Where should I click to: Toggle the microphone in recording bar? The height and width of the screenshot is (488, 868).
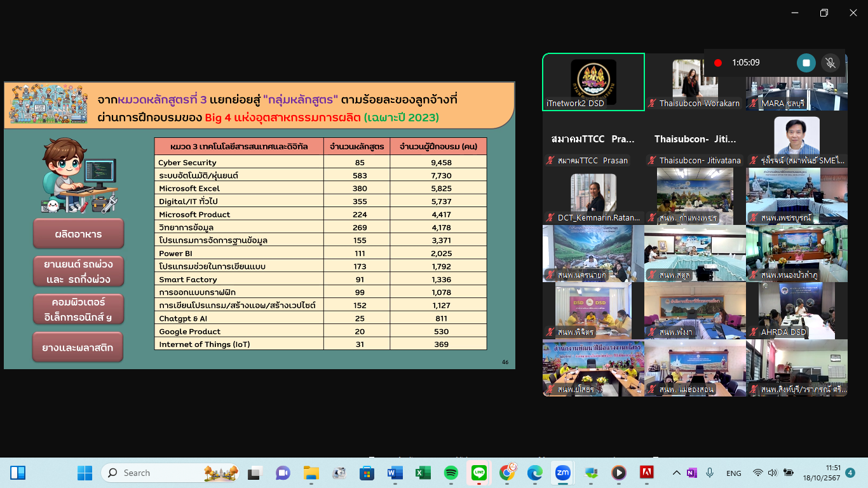point(829,62)
